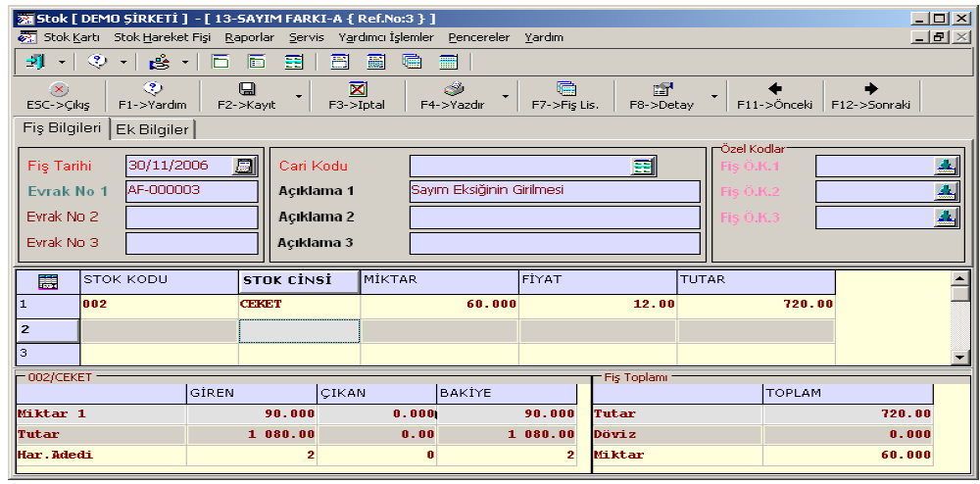Expand the F2->Kayıt dropdown arrow
The width and height of the screenshot is (980, 484).
pos(298,96)
